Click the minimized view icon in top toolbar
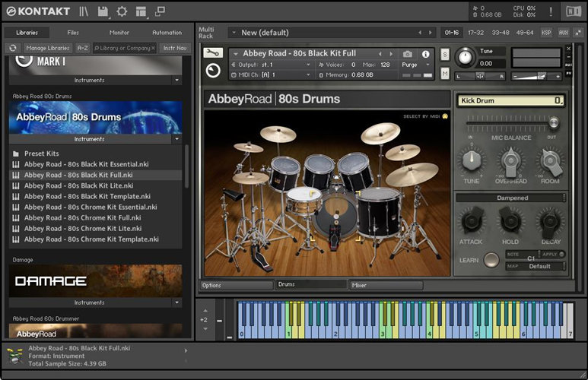 tap(160, 11)
